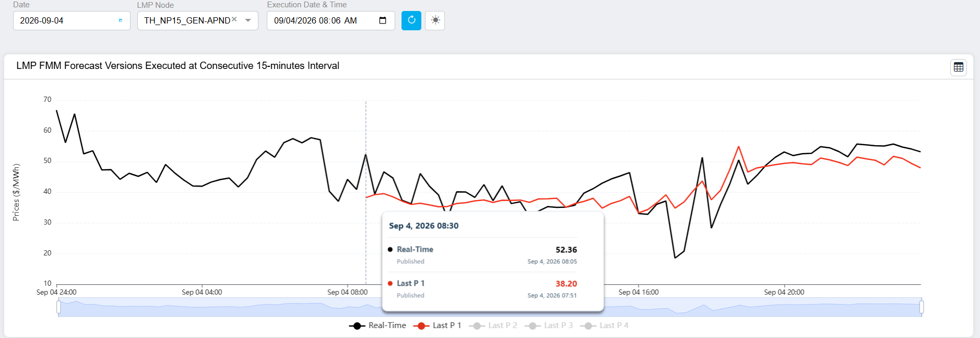This screenshot has height=338, width=980.
Task: Click the Date input showing 2026-09-04
Action: coord(72,20)
